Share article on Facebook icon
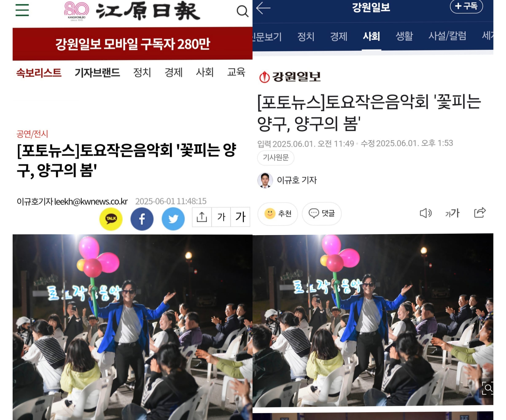The image size is (506, 420). [x=142, y=219]
